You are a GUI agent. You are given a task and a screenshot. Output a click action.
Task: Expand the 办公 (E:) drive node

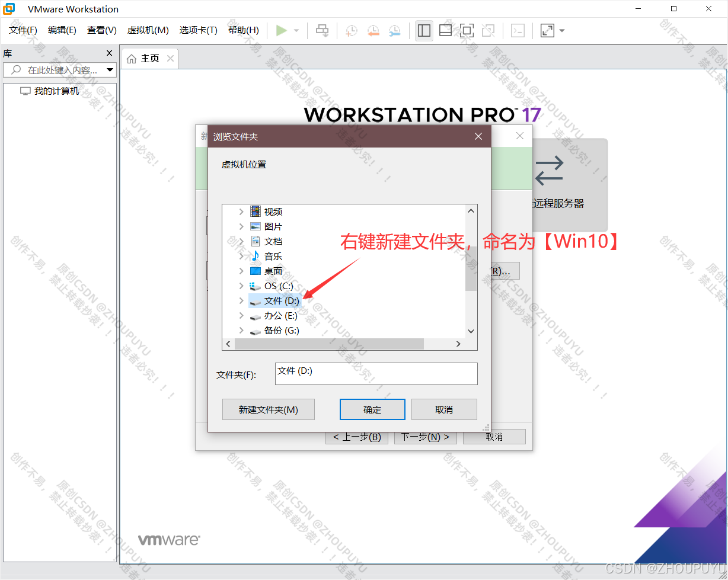pos(241,315)
